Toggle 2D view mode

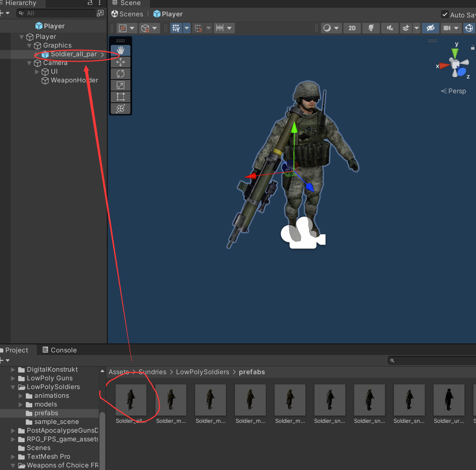pos(352,28)
